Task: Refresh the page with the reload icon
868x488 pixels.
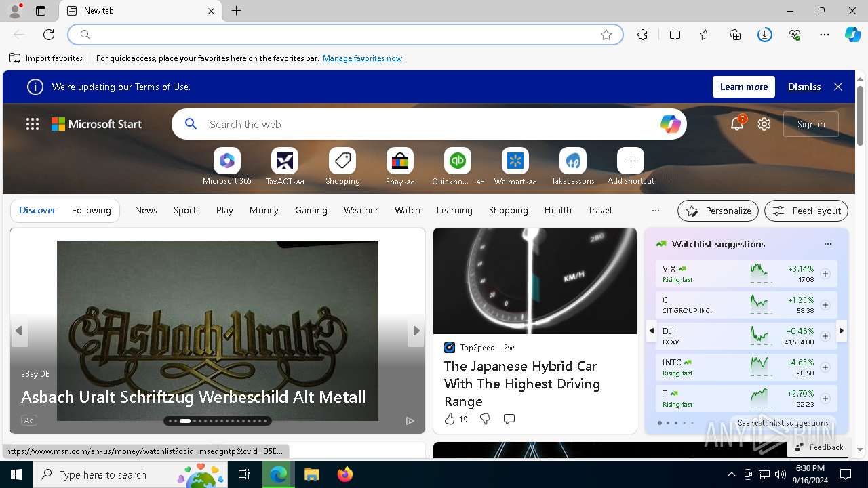Action: tap(49, 35)
